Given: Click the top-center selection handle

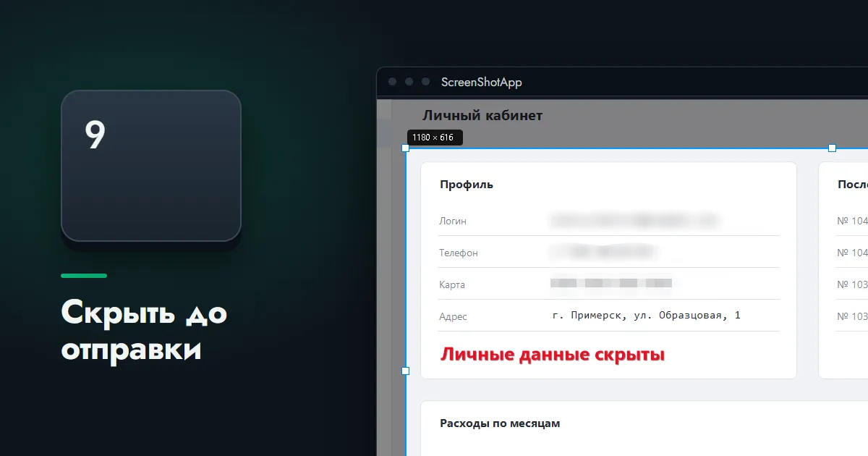Looking at the screenshot, I should (832, 148).
